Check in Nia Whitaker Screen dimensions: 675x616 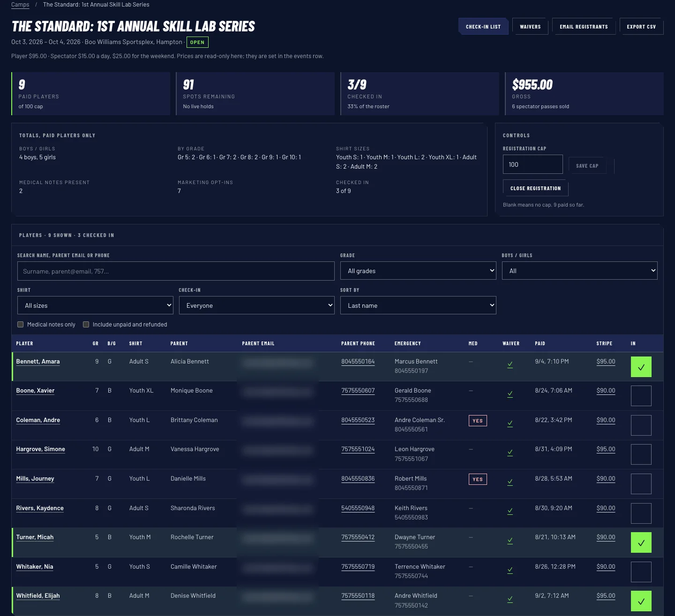point(641,572)
